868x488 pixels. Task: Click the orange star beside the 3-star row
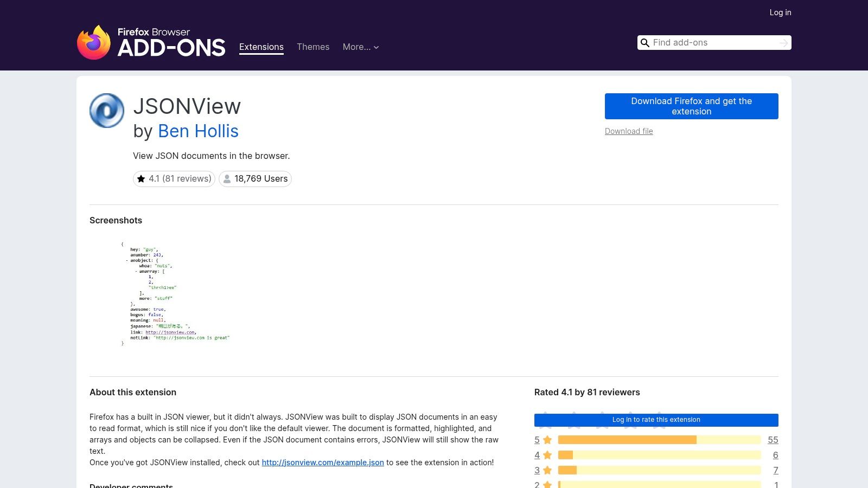pyautogui.click(x=547, y=470)
